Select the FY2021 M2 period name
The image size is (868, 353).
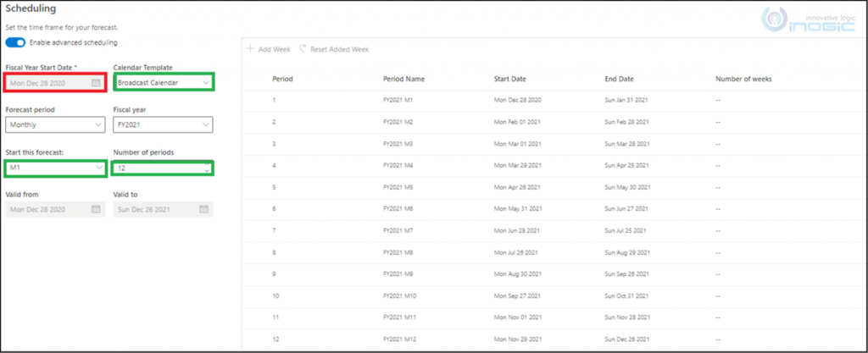click(x=398, y=122)
